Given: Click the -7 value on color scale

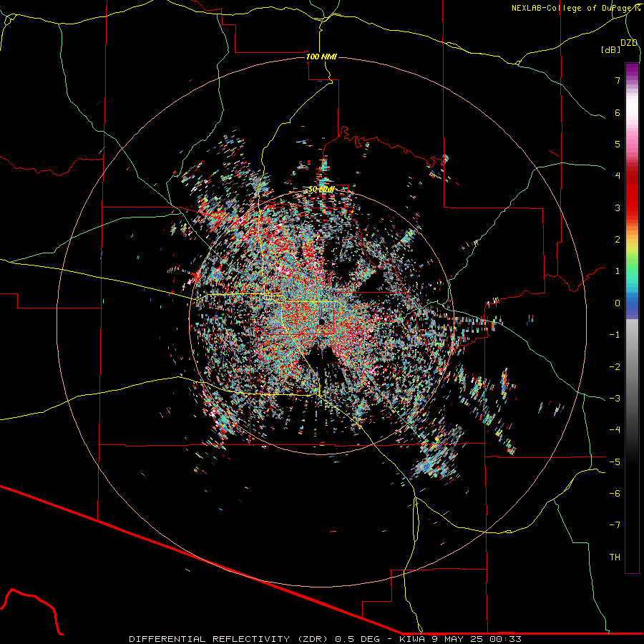Looking at the screenshot, I should [x=615, y=525].
